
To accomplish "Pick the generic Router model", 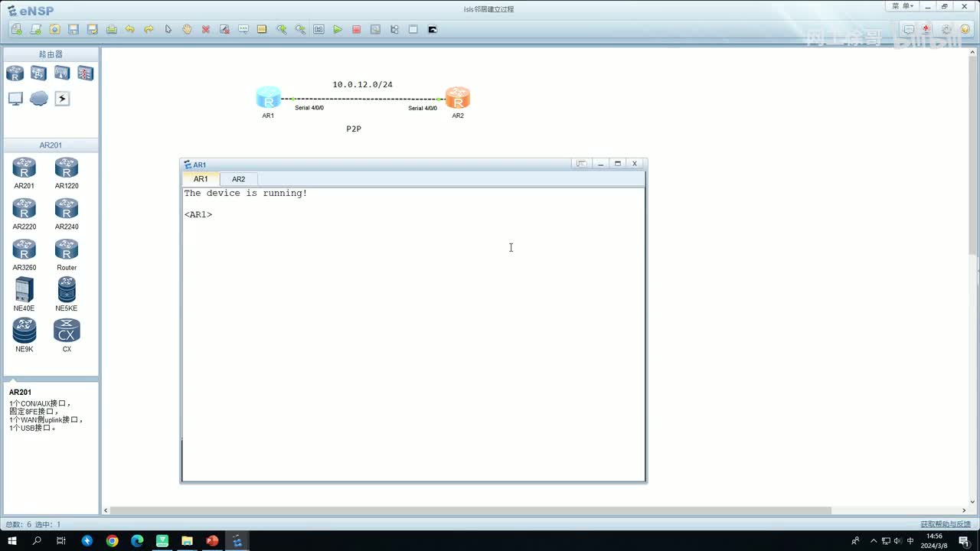I will click(x=67, y=255).
